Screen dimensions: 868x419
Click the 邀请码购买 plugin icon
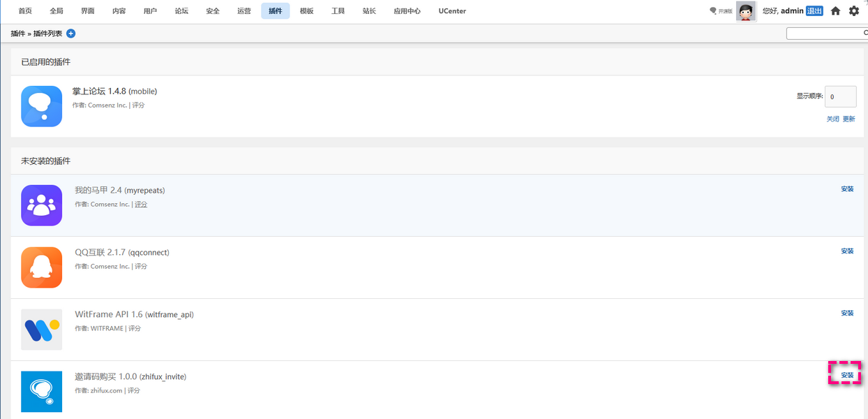click(41, 392)
